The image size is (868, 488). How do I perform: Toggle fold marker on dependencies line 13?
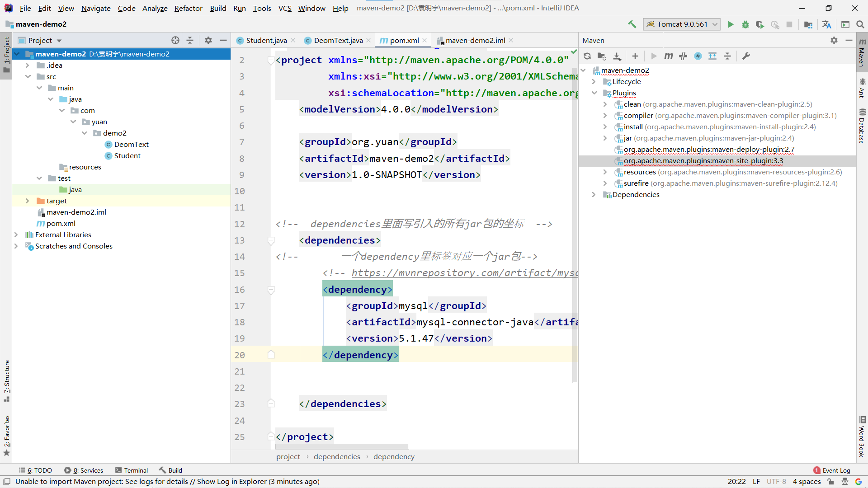[271, 240]
